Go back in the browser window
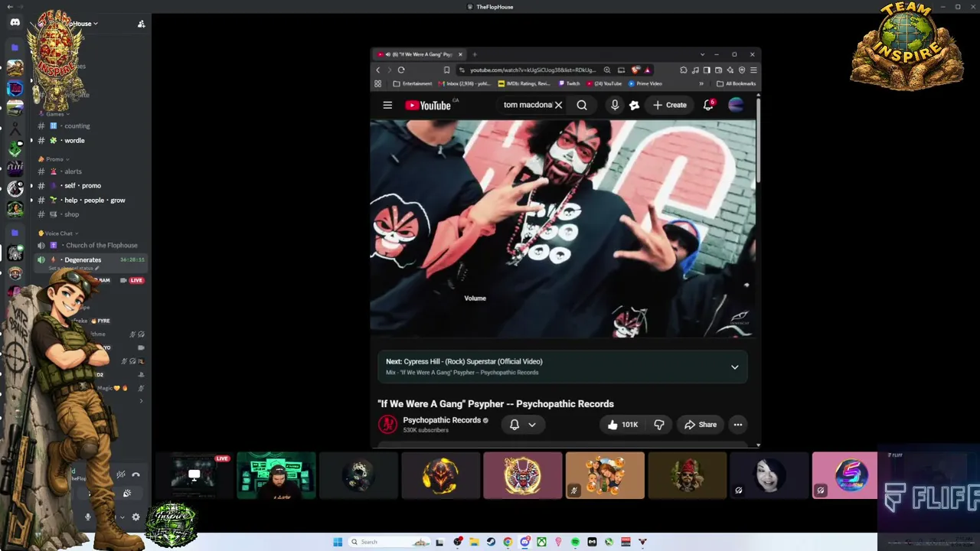This screenshot has width=980, height=551. pyautogui.click(x=377, y=70)
